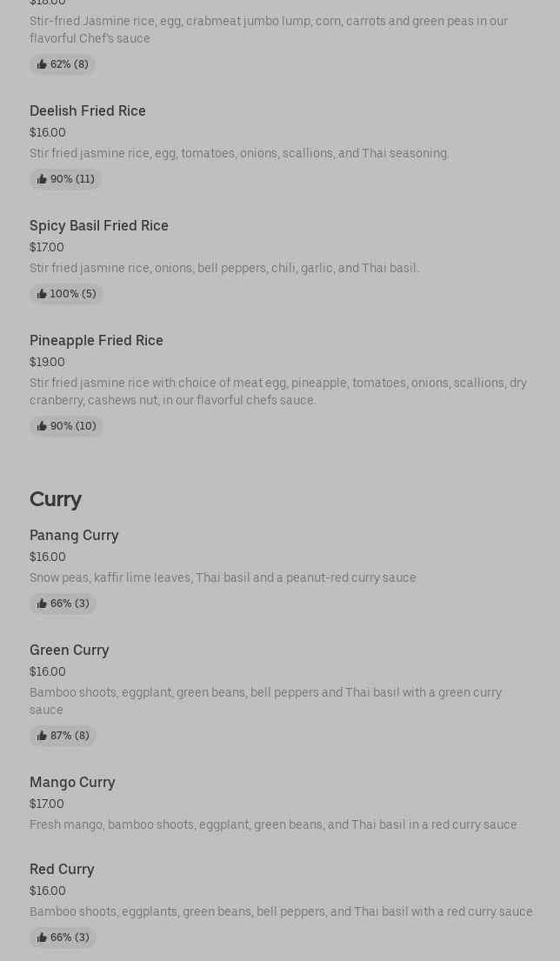Click the Curry section heading
The width and height of the screenshot is (560, 961).
click(56, 499)
